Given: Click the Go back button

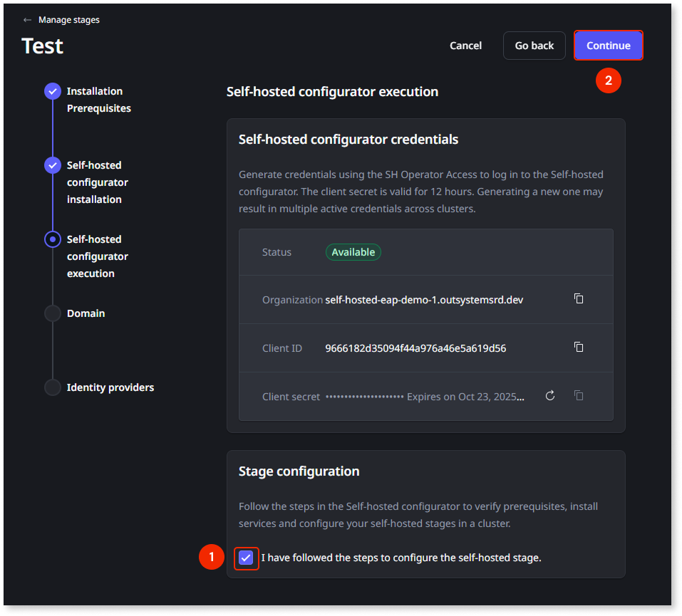Looking at the screenshot, I should (x=534, y=46).
